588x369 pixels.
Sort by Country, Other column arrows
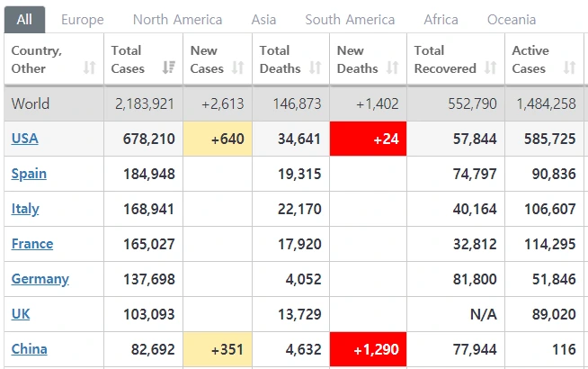pos(89,67)
